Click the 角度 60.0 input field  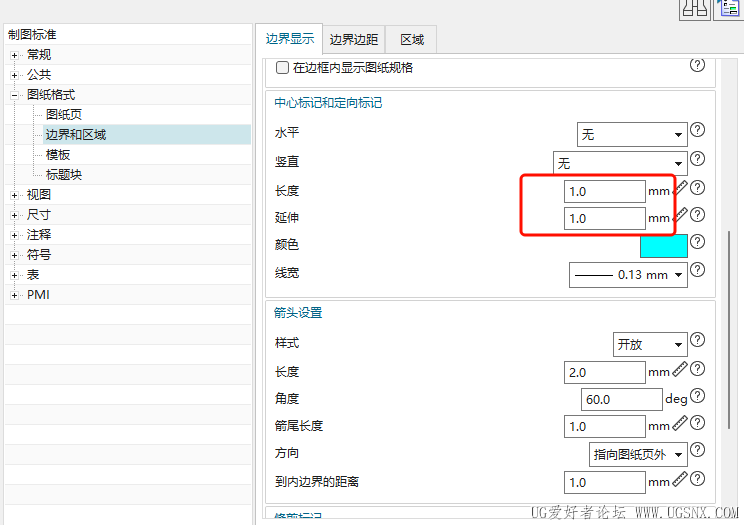(622, 400)
